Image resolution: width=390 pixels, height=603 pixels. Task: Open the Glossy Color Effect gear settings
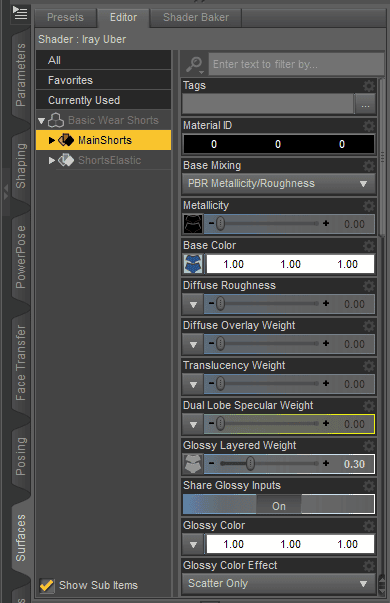point(368,565)
